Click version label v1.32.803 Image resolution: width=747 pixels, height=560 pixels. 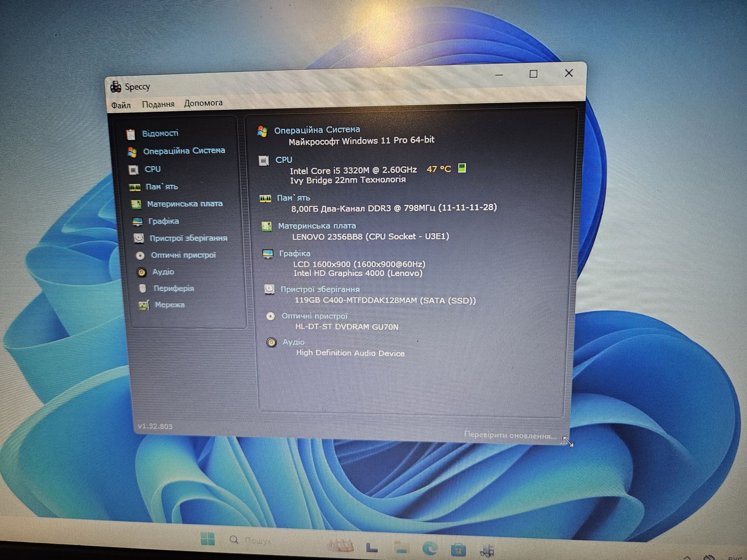155,426
